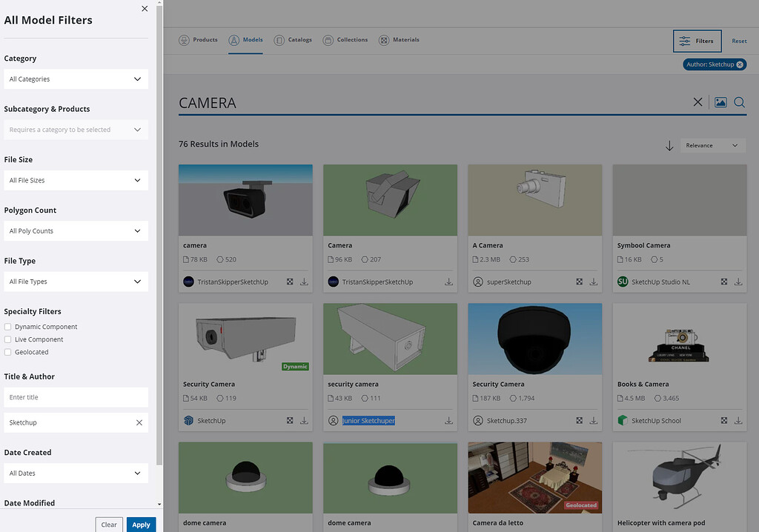Image resolution: width=759 pixels, height=532 pixels.
Task: Switch to the Materials tab
Action: click(399, 40)
